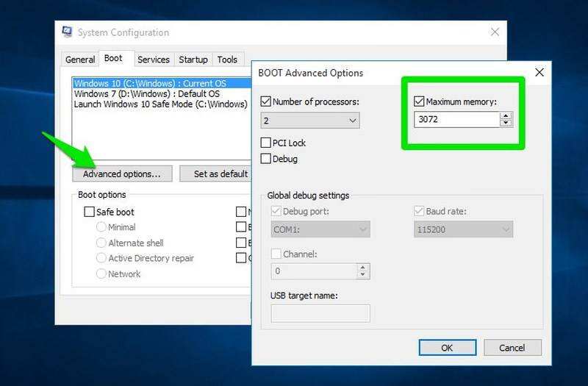The width and height of the screenshot is (588, 386).
Task: Switch to the General tab
Action: coord(80,60)
